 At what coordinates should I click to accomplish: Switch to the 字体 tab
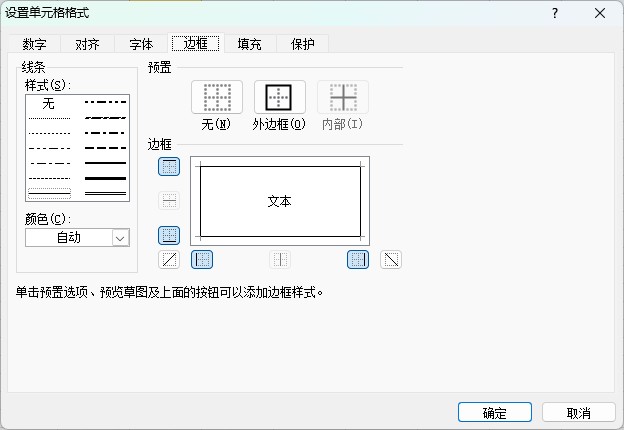click(x=141, y=44)
